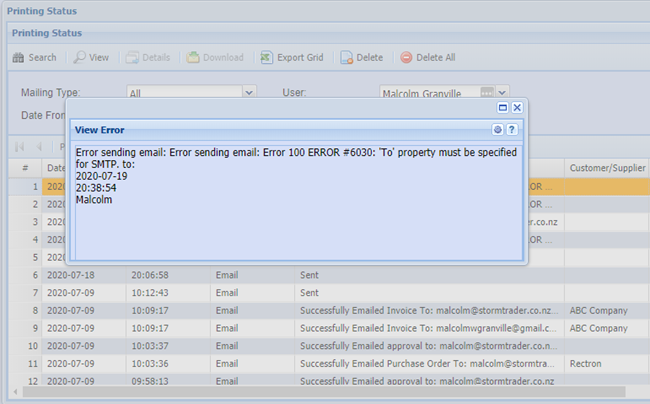Click the Search toolbar button
Image resolution: width=650 pixels, height=404 pixels.
click(34, 57)
